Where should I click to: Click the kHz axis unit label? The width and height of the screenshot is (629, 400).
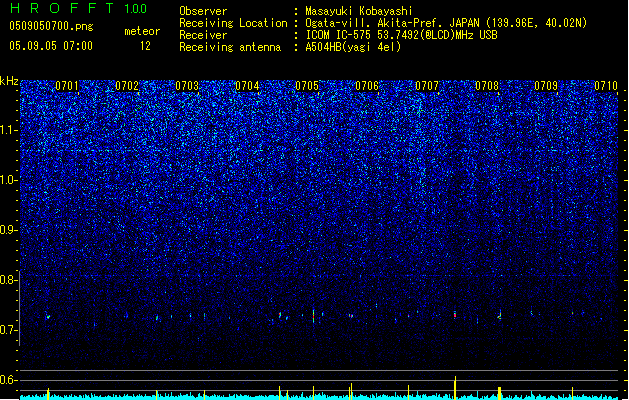point(9,81)
